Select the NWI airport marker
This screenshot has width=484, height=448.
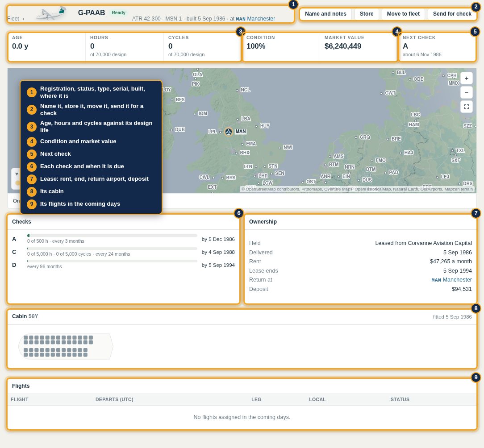click(280, 148)
